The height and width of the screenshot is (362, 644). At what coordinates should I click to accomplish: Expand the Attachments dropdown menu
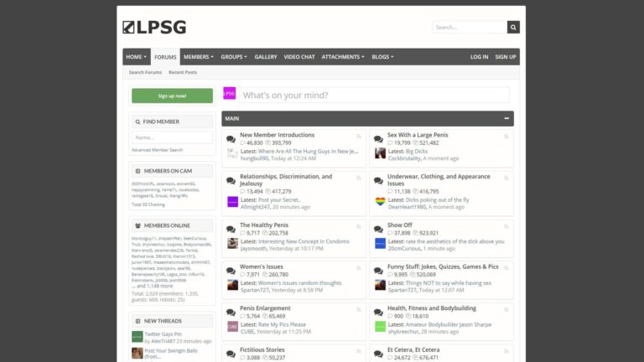(343, 57)
